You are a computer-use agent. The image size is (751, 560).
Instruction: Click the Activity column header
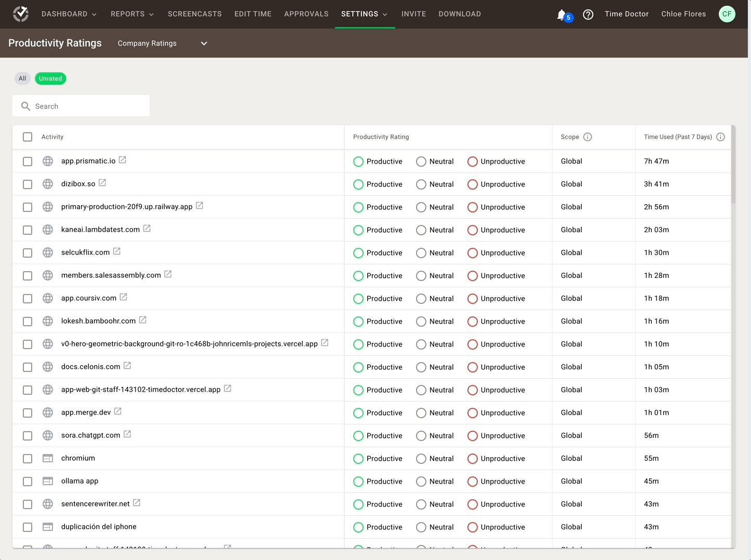coord(52,137)
